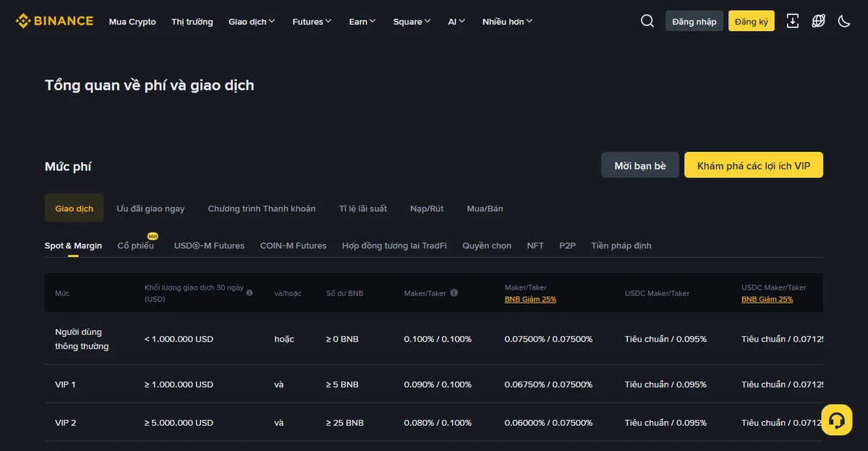Screen dimensions: 868x451
Task: Click the Mời bạn bè button
Action: [640, 165]
